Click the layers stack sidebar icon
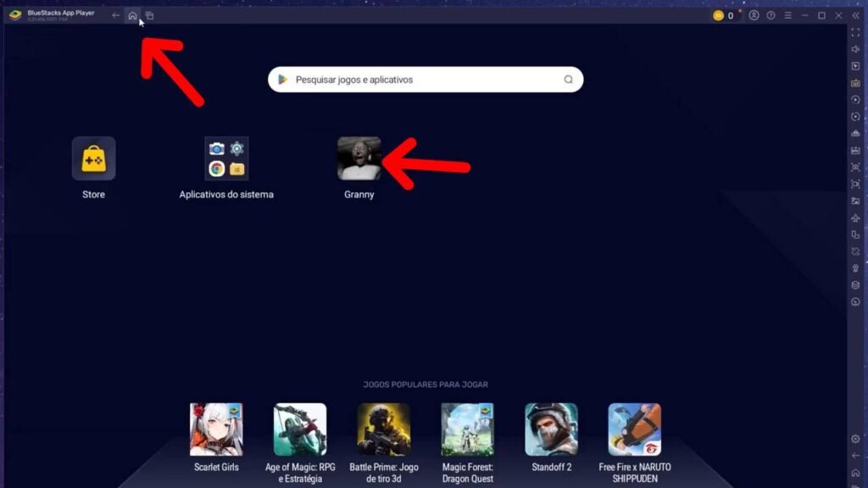This screenshot has height=488, width=868. pyautogui.click(x=855, y=285)
